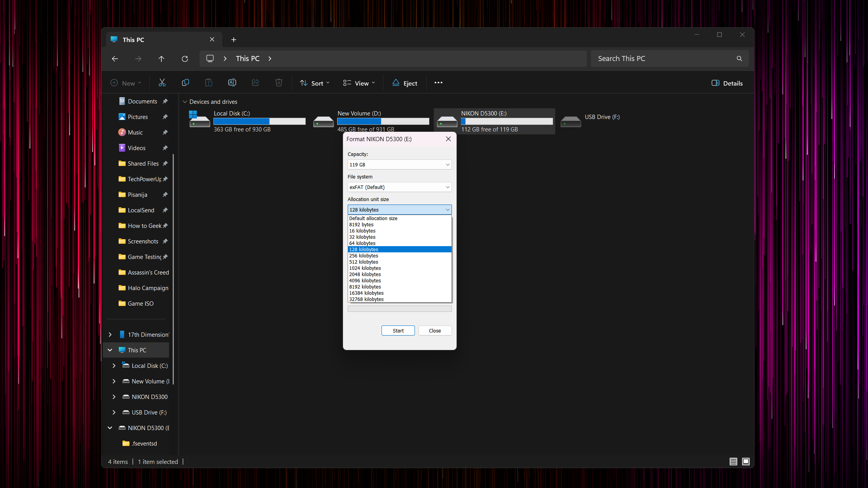This screenshot has width=868, height=488.
Task: Expand Local Disk (C:) in tree
Action: pos(114,366)
